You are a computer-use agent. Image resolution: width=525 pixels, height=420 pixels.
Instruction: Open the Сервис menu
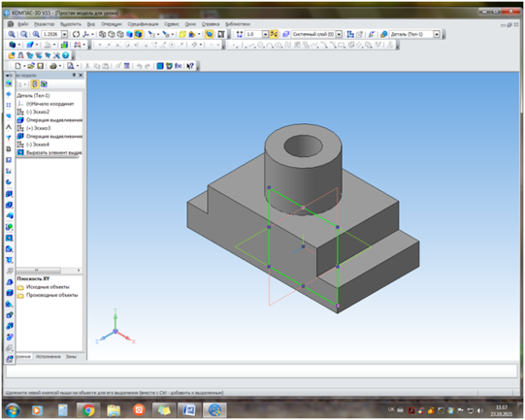coord(172,24)
